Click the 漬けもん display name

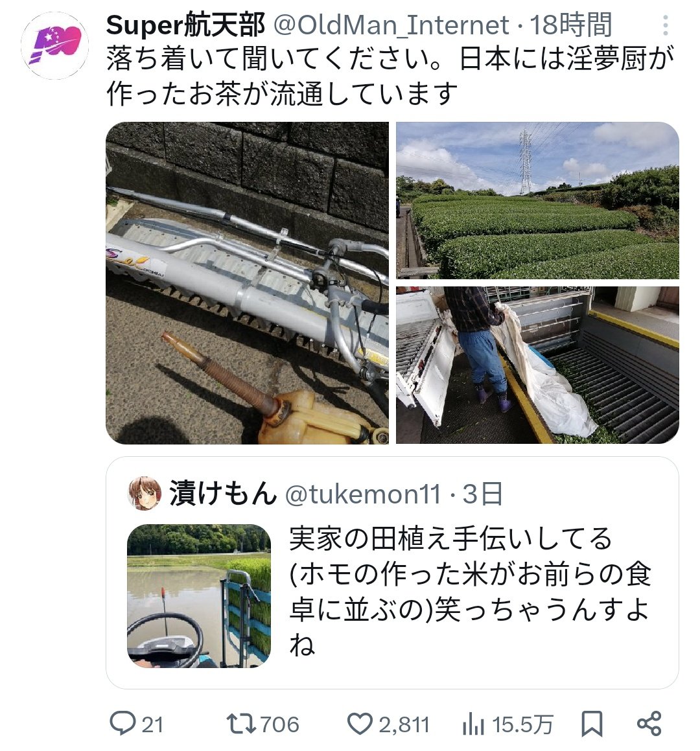[223, 494]
